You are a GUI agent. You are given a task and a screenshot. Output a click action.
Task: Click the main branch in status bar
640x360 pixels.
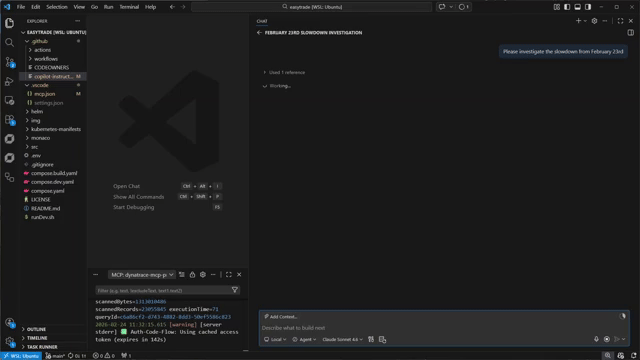pos(55,356)
